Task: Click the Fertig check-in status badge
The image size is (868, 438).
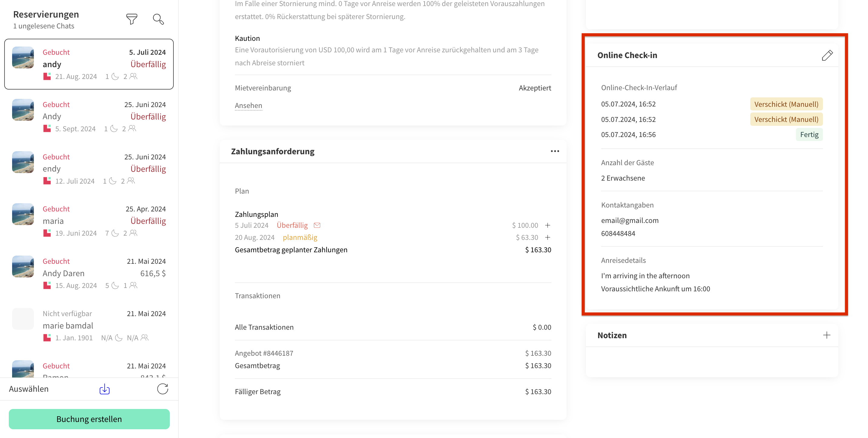Action: [x=809, y=135]
